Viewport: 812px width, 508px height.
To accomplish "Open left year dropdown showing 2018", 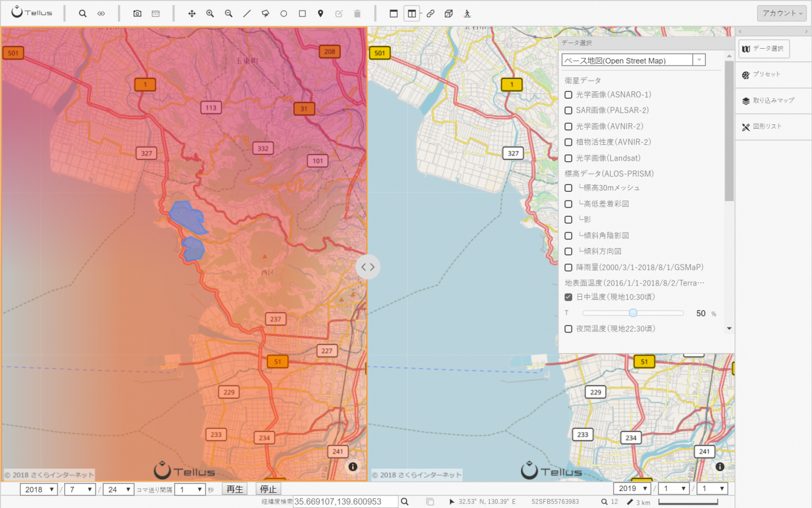I will click(39, 489).
